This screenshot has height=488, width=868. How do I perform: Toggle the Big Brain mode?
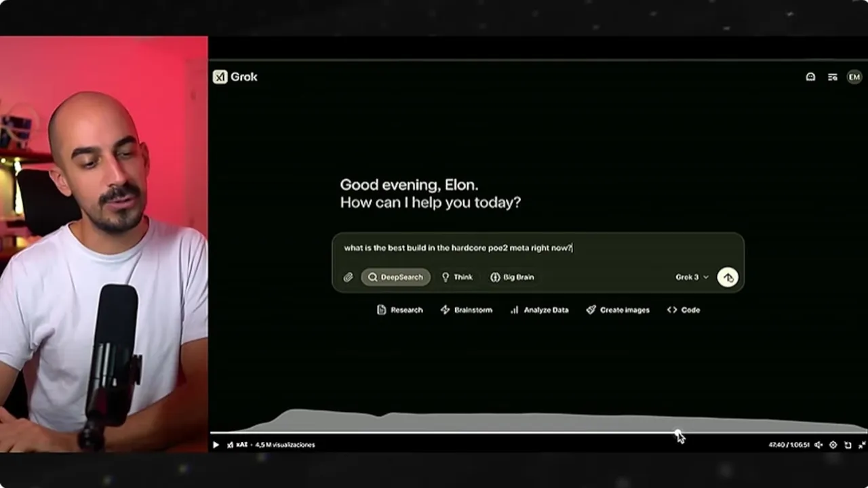512,277
